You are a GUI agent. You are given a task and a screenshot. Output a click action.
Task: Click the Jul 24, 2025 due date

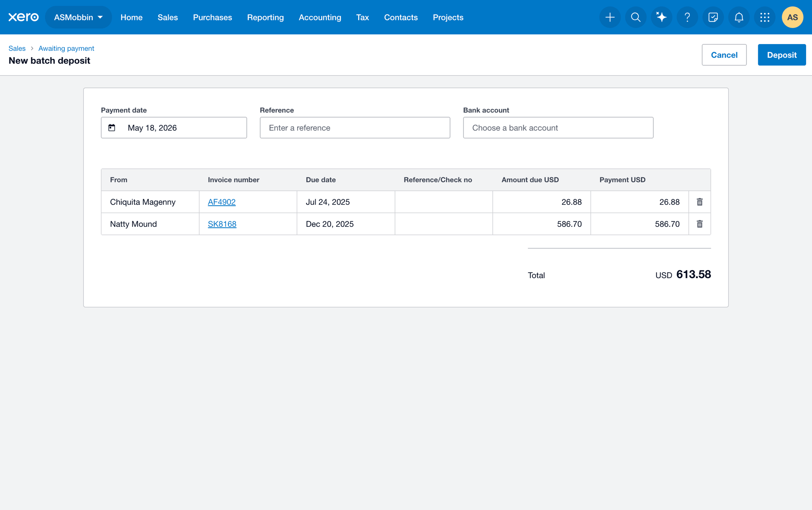(328, 202)
